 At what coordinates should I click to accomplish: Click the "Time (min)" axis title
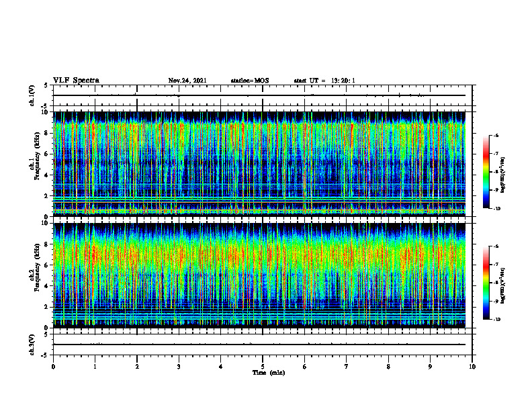269,373
